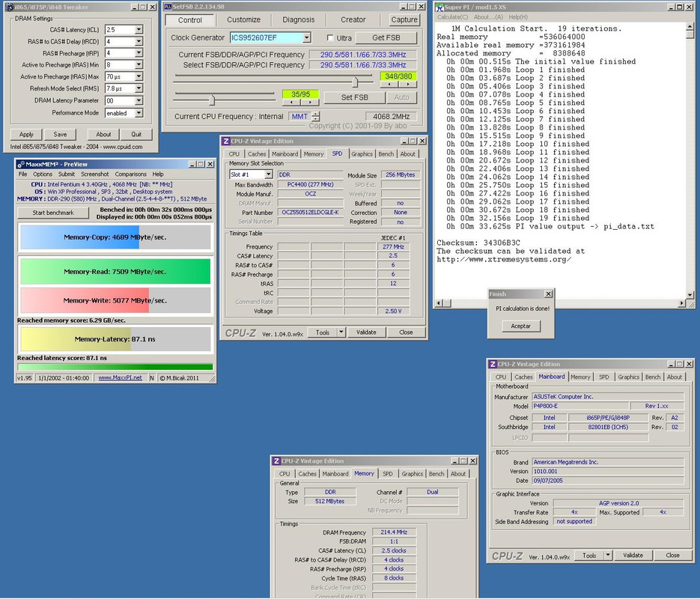Image resolution: width=700 pixels, height=599 pixels.
Task: Open DRAM Latency Parameter dropdown
Action: pos(139,100)
